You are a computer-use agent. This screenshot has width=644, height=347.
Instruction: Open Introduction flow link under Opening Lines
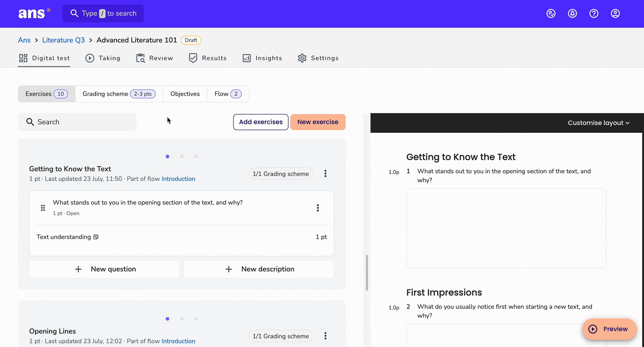tap(178, 341)
